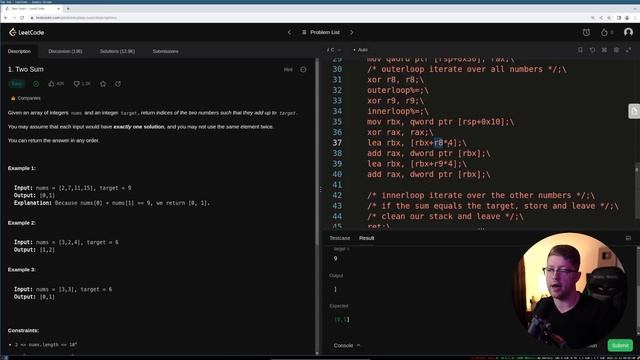This screenshot has height=360, width=640.
Task: Click the browser side panel icon
Action: click(619, 18)
